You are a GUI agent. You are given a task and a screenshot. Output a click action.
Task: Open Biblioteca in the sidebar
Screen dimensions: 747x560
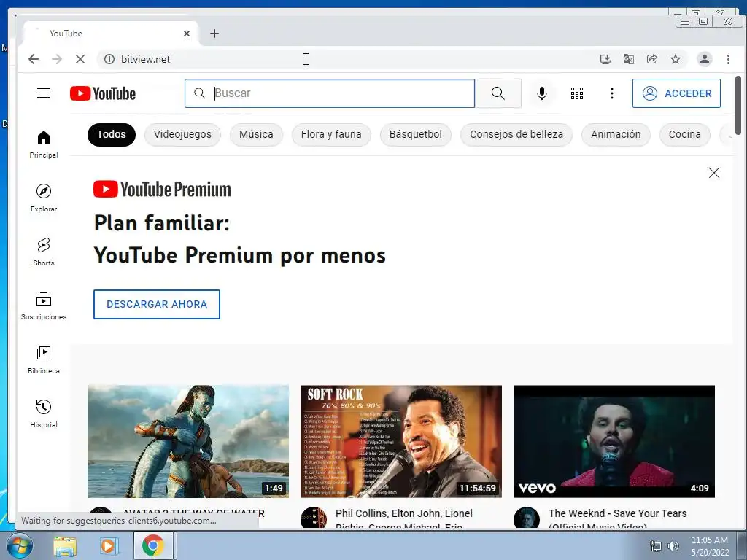pyautogui.click(x=44, y=359)
